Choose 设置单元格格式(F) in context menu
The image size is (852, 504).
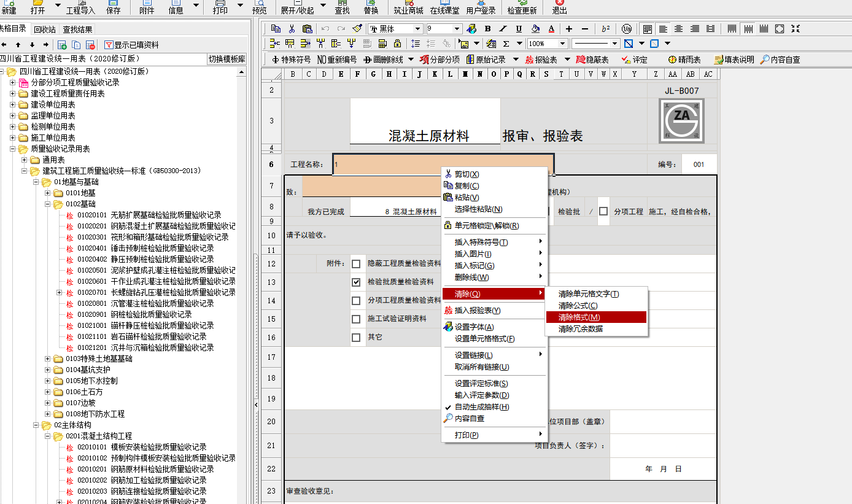coord(484,339)
